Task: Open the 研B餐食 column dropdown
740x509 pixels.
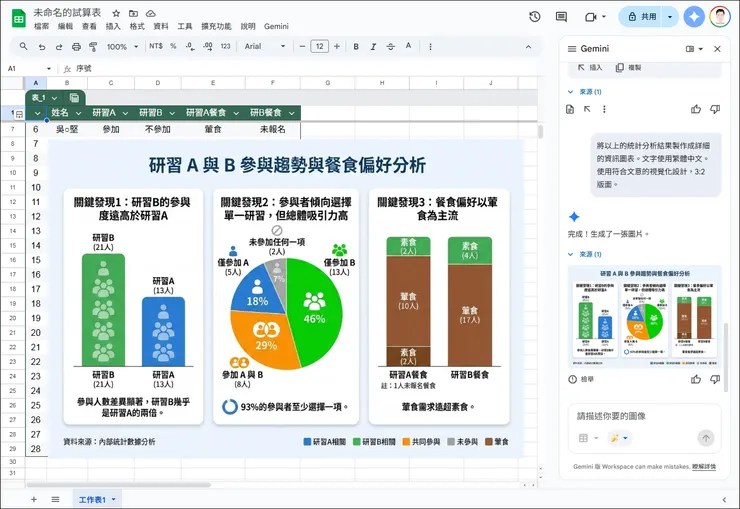Action: coord(292,113)
